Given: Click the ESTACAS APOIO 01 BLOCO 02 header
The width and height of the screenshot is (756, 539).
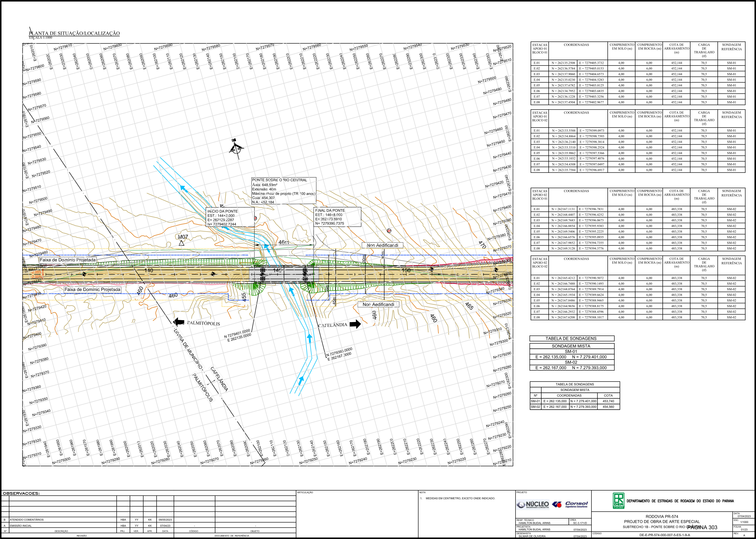Looking at the screenshot, I should click(540, 117).
